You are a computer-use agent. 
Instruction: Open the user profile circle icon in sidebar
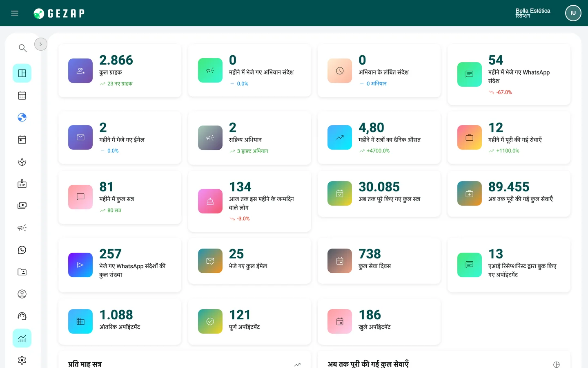pyautogui.click(x=22, y=294)
